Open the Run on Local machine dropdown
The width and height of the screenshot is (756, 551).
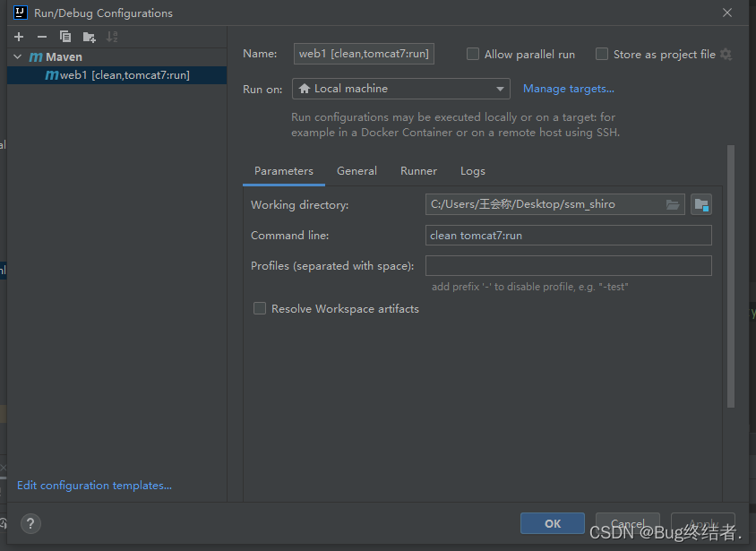[400, 89]
